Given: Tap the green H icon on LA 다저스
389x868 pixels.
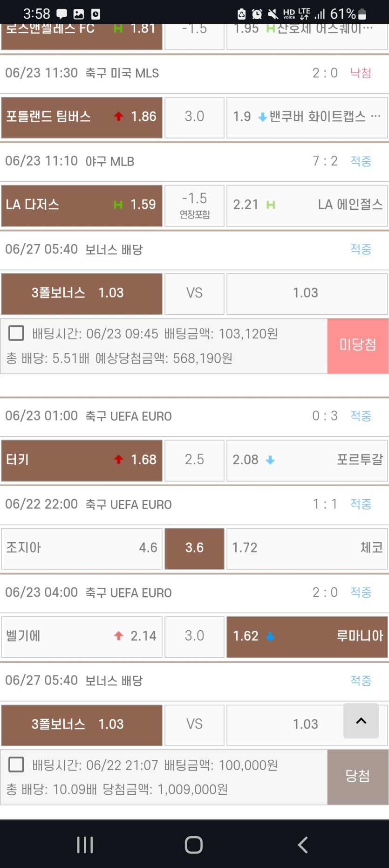Looking at the screenshot, I should coord(118,205).
